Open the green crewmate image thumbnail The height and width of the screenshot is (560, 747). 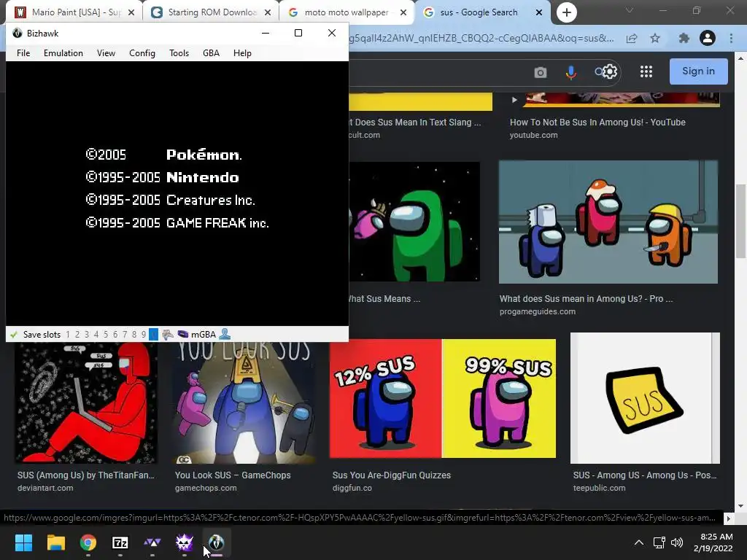(414, 222)
